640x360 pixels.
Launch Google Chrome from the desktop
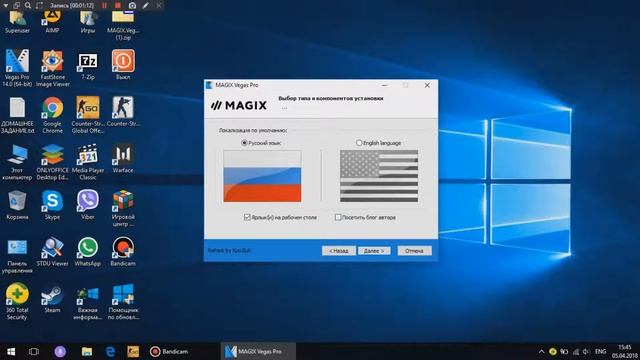pyautogui.click(x=52, y=116)
